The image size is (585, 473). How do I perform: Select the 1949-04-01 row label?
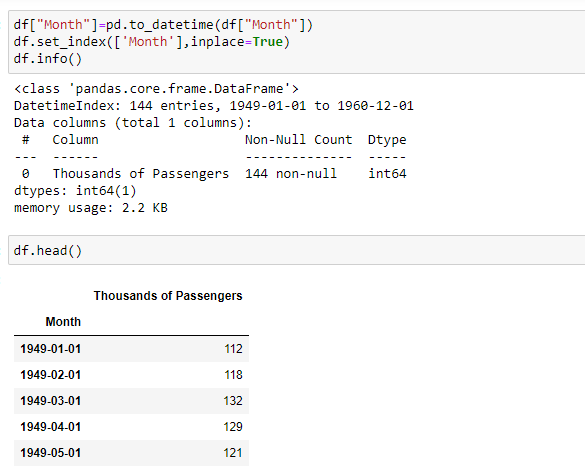(x=51, y=427)
